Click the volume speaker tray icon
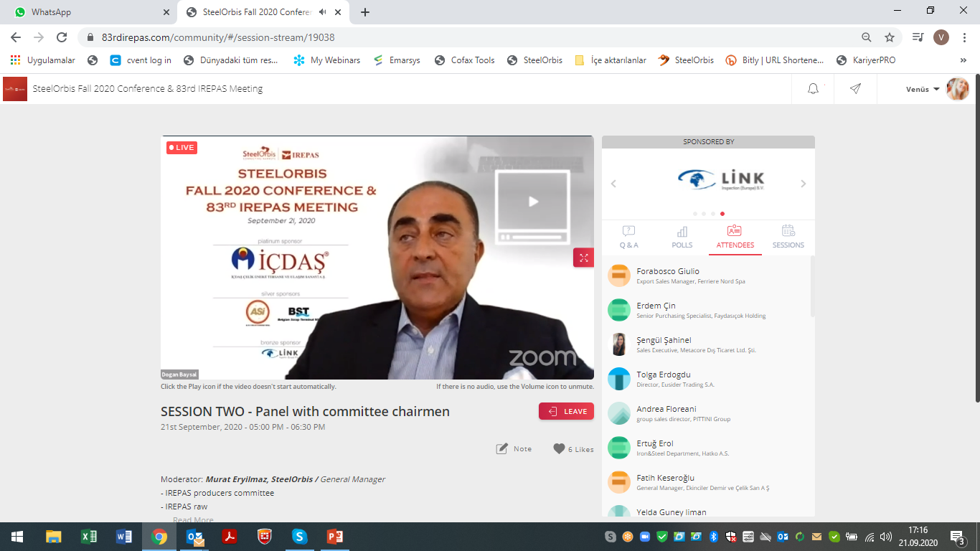Screen dimensions: 980x551 point(886,537)
